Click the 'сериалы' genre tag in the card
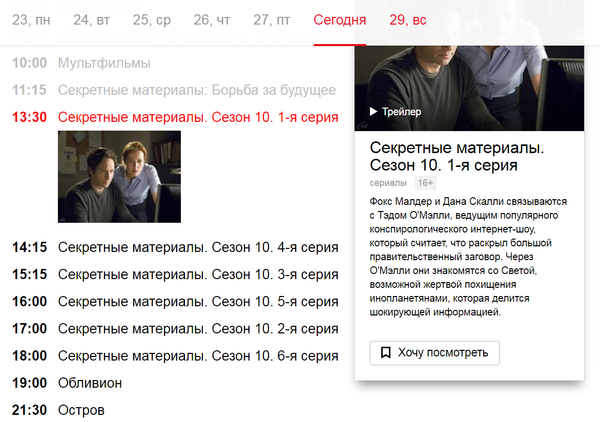Image resolution: width=600 pixels, height=422 pixels. click(388, 183)
